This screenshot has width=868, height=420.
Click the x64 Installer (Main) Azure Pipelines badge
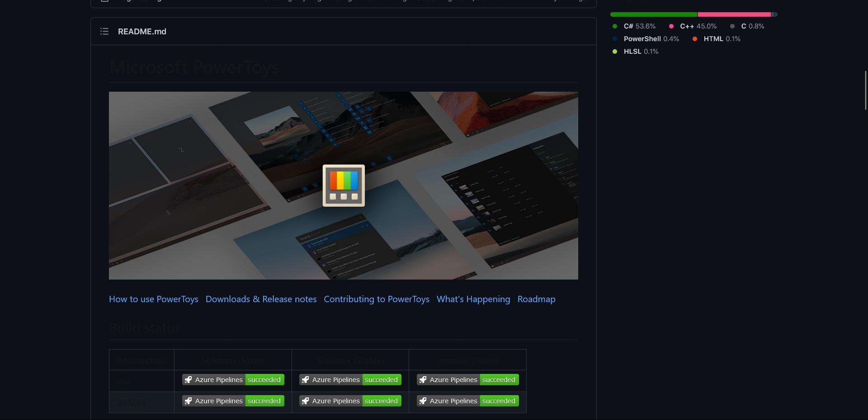(467, 379)
